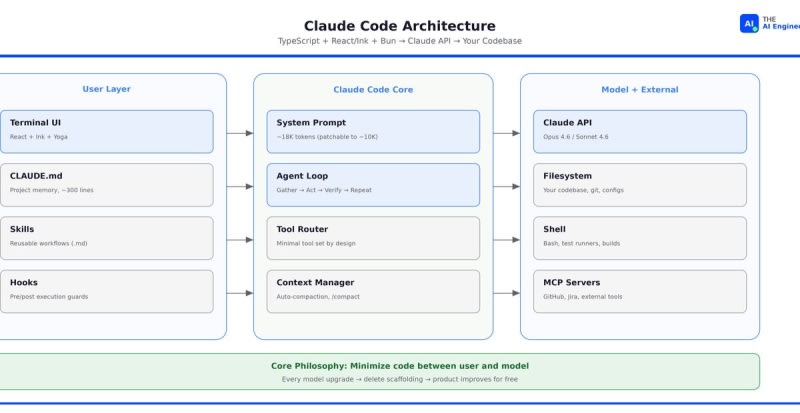Viewport: 800px width, 413px height.
Task: Click the arrow between Terminal UI and System Prompt
Action: pos(240,132)
